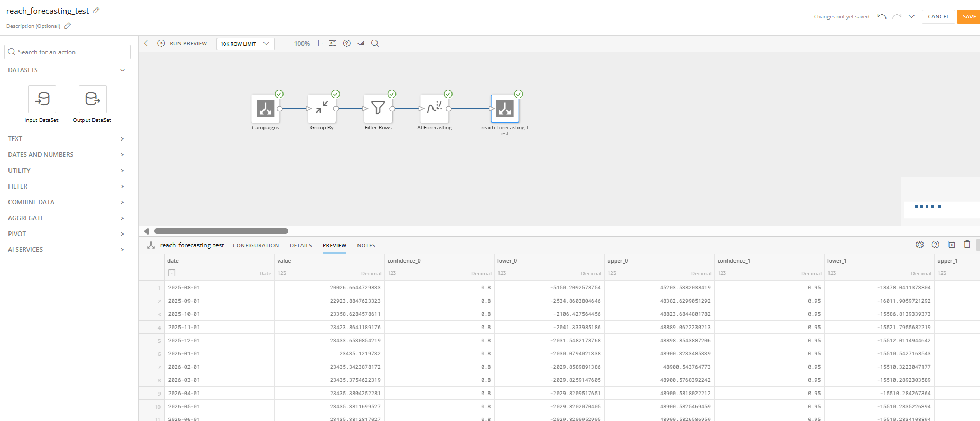This screenshot has height=421, width=980.
Task: Select the Group By node
Action: (x=322, y=108)
